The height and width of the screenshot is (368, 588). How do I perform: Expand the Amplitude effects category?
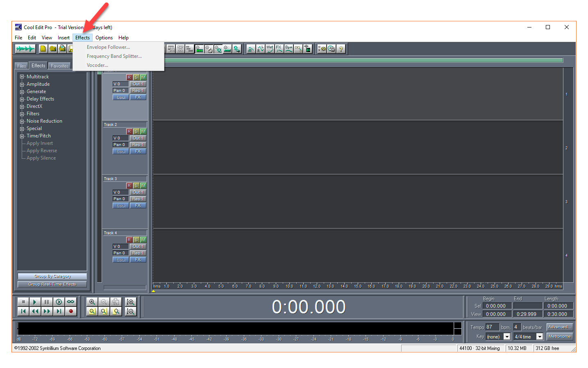(22, 84)
